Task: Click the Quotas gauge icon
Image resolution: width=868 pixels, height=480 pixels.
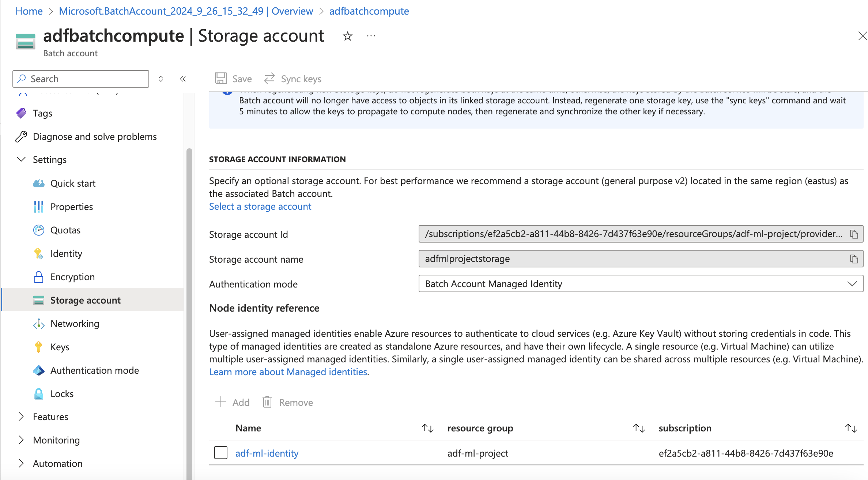Action: coord(39,230)
